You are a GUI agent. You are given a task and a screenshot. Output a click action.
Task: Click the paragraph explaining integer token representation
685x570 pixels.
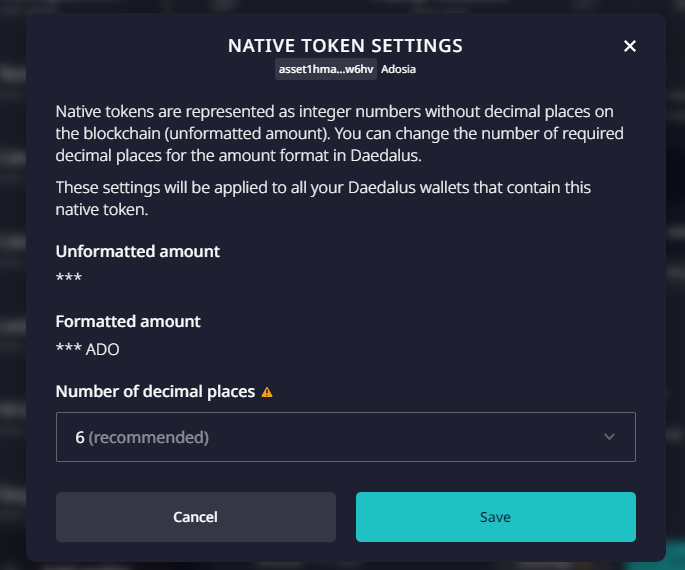340,133
